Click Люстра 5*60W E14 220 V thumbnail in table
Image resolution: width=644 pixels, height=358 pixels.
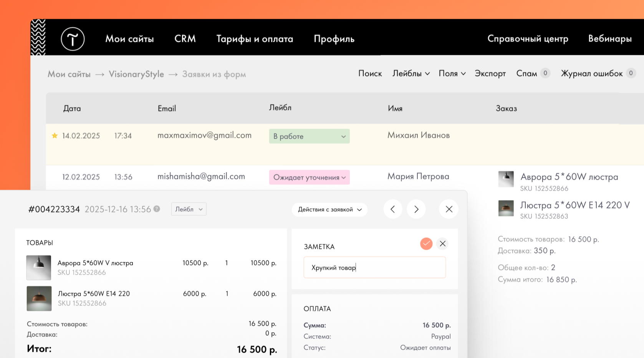pos(506,208)
